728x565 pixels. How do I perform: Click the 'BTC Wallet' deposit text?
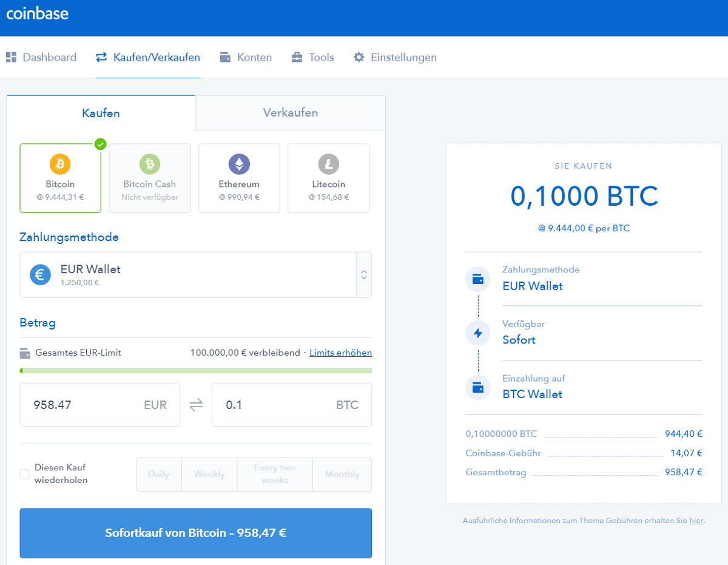[x=533, y=394]
